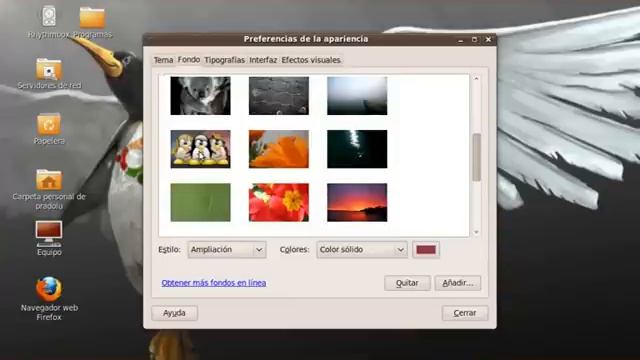This screenshot has height=360, width=640.
Task: Maximize the Preferencias de la apariencia window
Action: [474, 40]
